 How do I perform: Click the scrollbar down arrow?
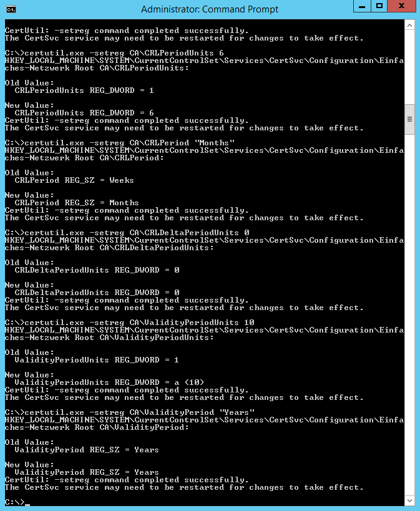(409, 500)
